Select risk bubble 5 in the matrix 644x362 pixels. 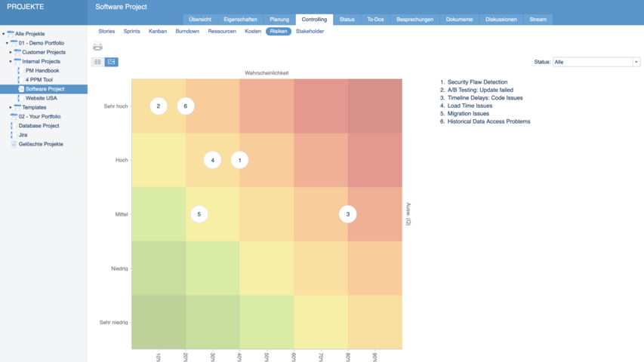(199, 214)
